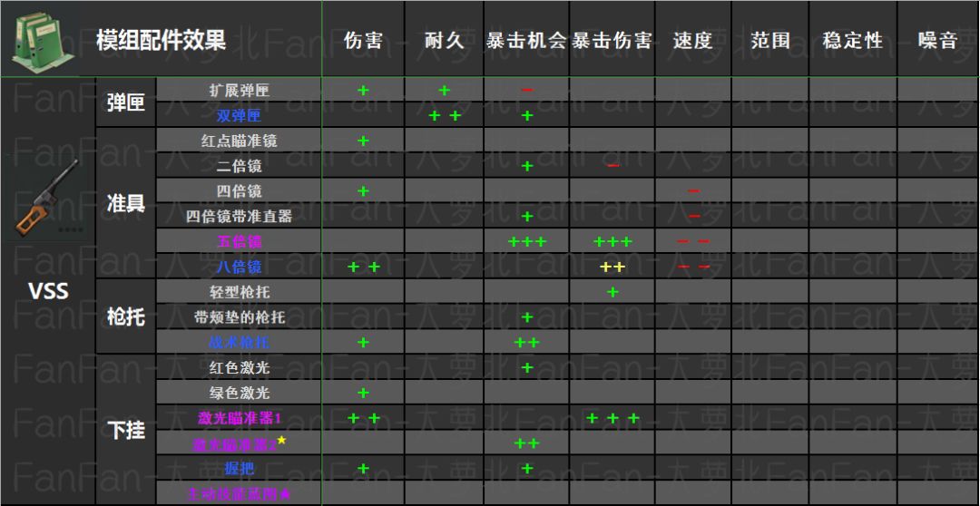Screen dimensions: 980x506
Task: Click the plus in 握把 伤害 cell
Action: click(363, 469)
